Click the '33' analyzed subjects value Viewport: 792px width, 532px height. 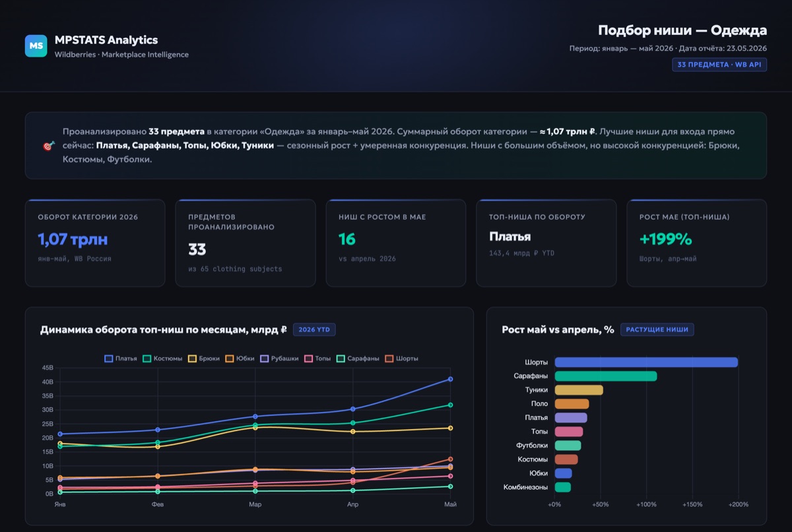point(197,249)
